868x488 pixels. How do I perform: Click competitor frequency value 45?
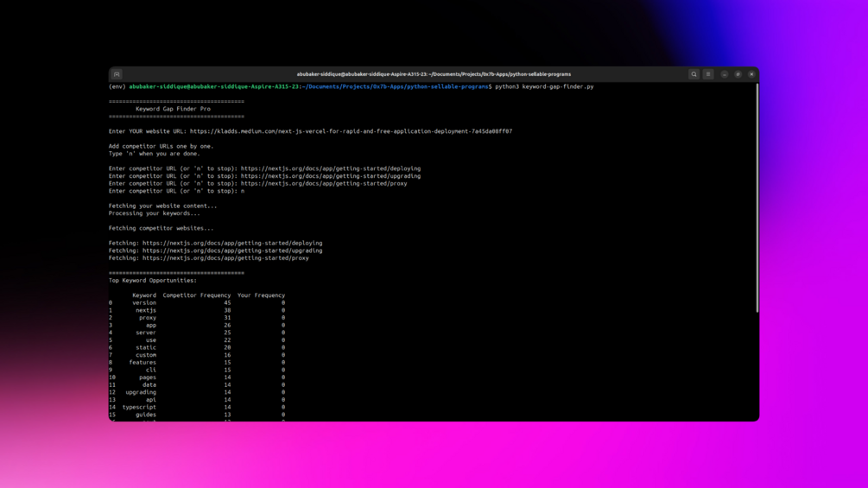227,302
